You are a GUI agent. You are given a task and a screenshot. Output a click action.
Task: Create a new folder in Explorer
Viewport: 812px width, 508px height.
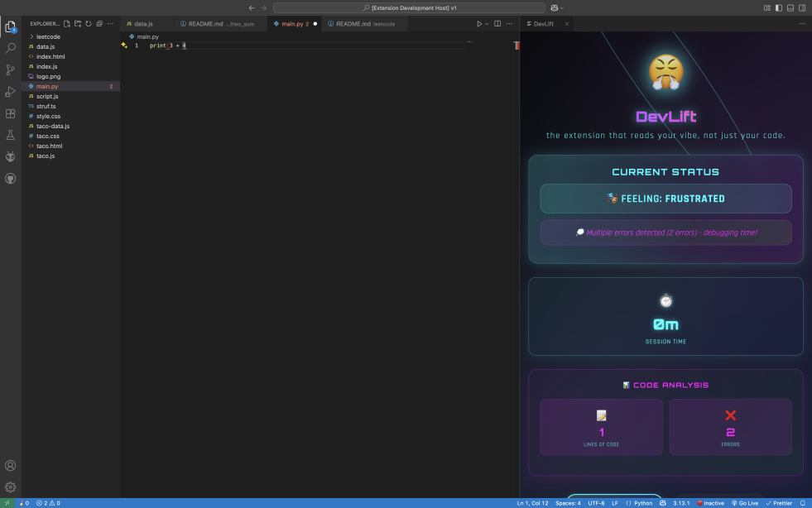[78, 24]
